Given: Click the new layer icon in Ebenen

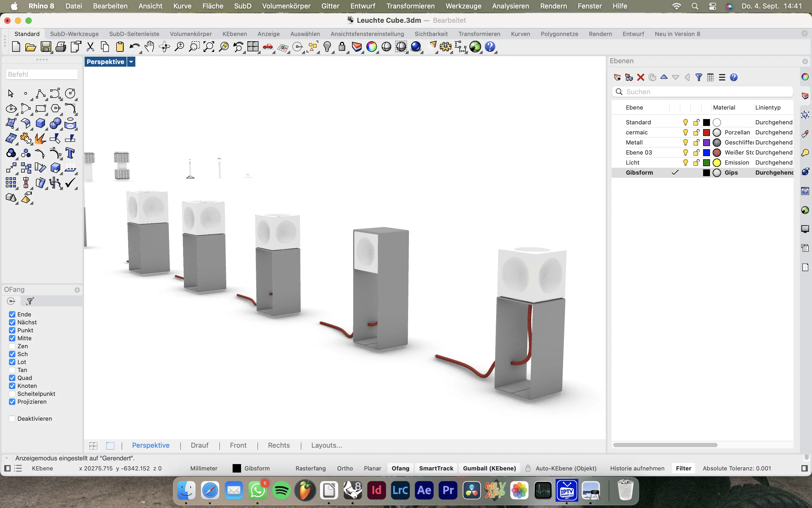Looking at the screenshot, I should 617,77.
